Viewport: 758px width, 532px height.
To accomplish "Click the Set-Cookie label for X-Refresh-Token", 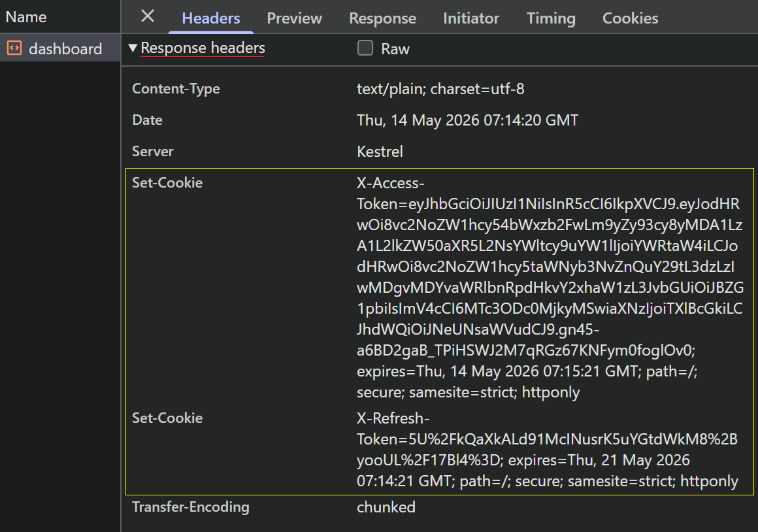I will pos(167,418).
